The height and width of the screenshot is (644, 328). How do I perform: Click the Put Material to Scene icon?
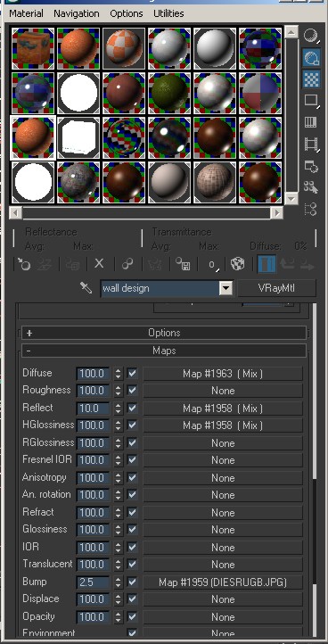pyautogui.click(x=44, y=264)
